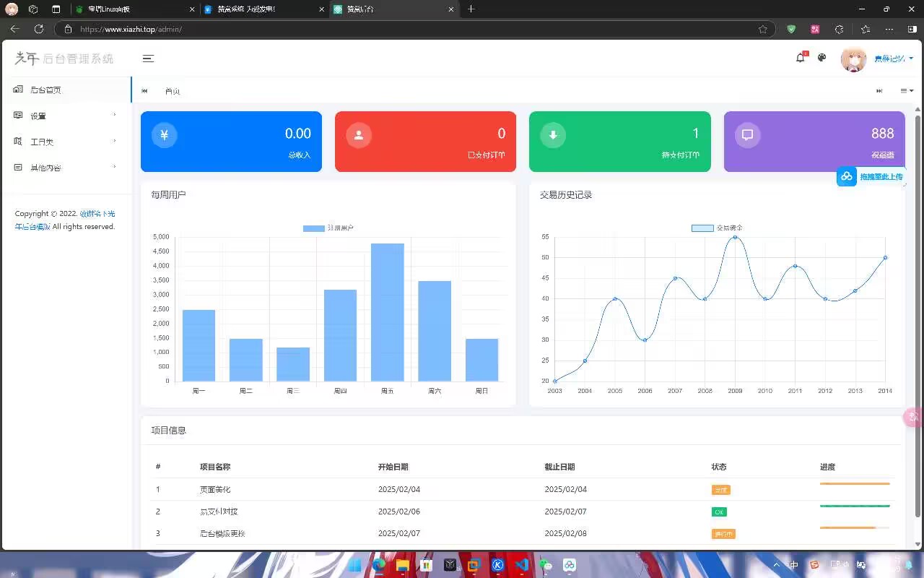Click the user avatar picture

pos(853,59)
